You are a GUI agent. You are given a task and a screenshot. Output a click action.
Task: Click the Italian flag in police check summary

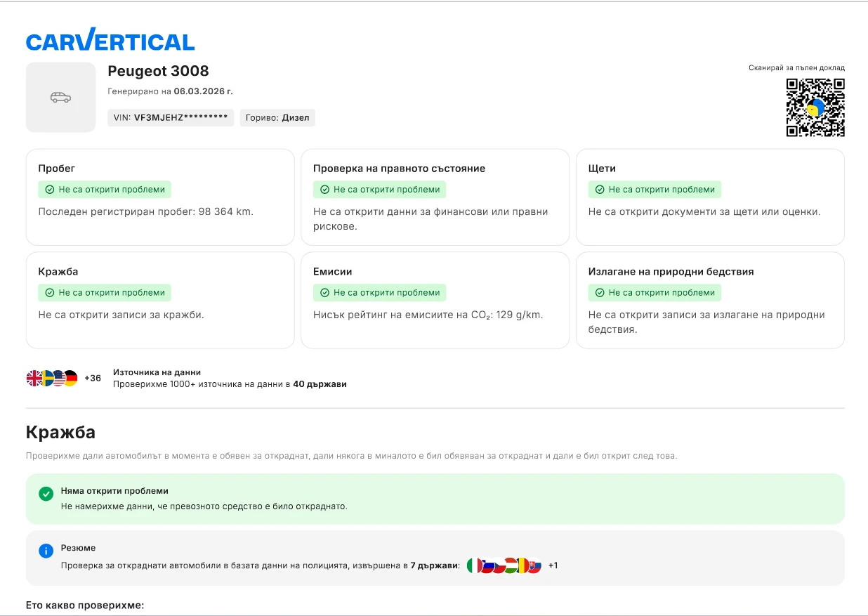coord(475,565)
